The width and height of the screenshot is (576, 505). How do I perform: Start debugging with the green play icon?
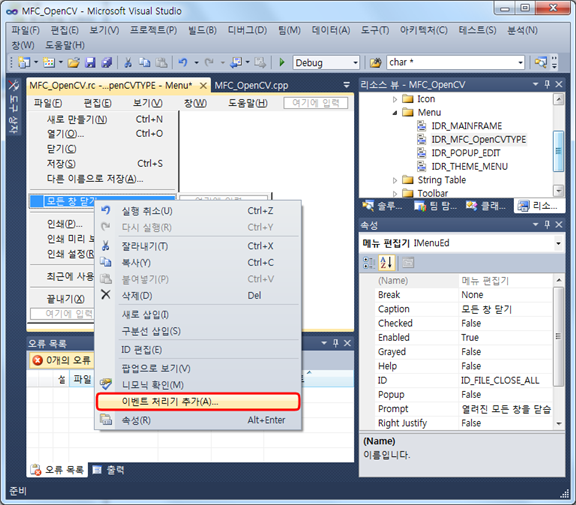pos(282,62)
